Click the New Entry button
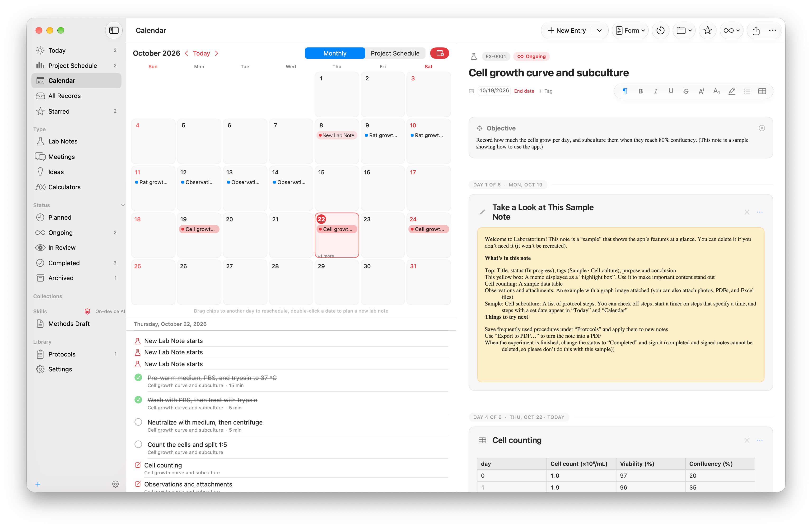Image resolution: width=812 pixels, height=527 pixels. click(x=566, y=30)
